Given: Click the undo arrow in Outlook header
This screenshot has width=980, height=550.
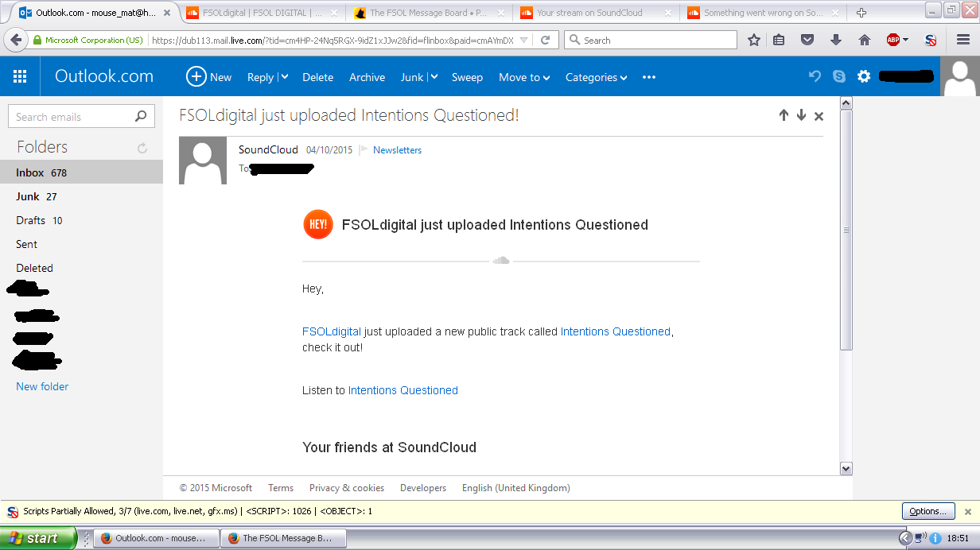Looking at the screenshot, I should (x=815, y=76).
